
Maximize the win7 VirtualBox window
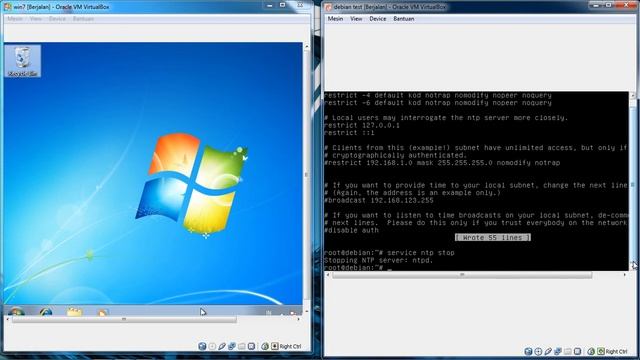point(282,5)
